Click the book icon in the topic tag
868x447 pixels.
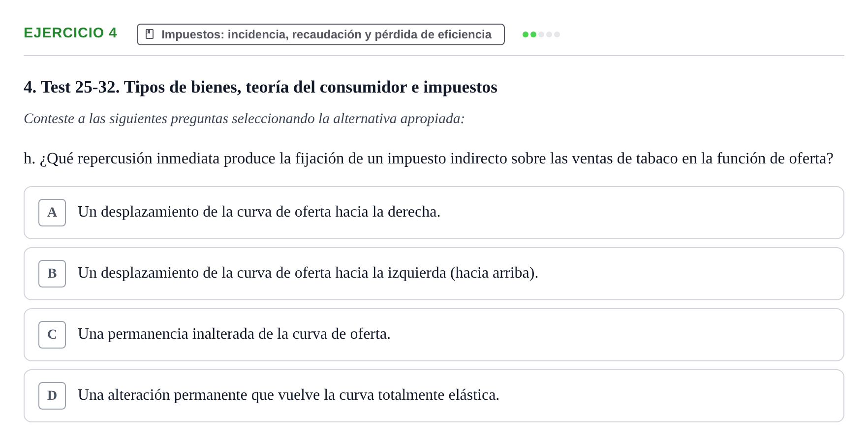150,34
